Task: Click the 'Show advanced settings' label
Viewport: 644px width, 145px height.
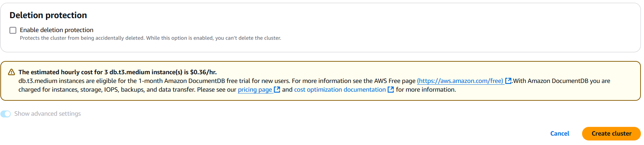Action: (x=47, y=114)
